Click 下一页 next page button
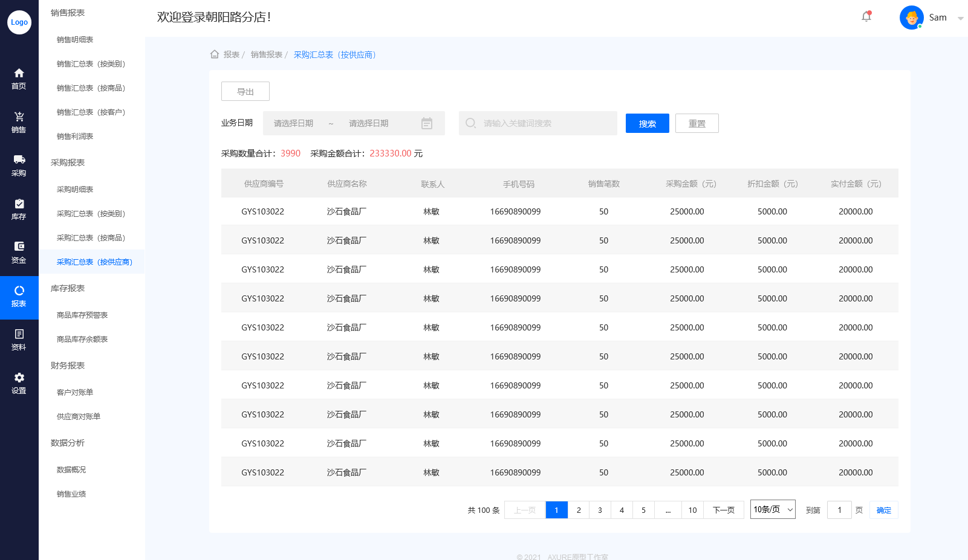The image size is (968, 560). [x=724, y=510]
